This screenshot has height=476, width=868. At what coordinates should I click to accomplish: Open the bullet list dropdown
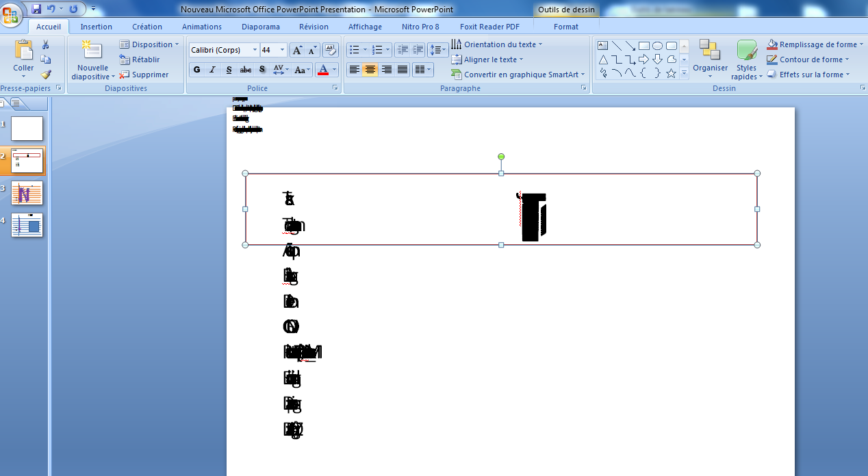(x=365, y=50)
